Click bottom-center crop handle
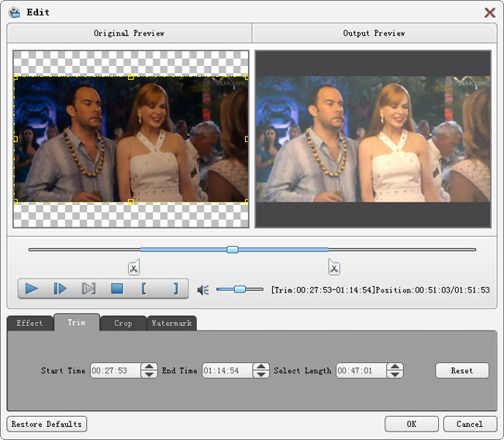Viewport: 504px width, 440px height. [x=131, y=202]
